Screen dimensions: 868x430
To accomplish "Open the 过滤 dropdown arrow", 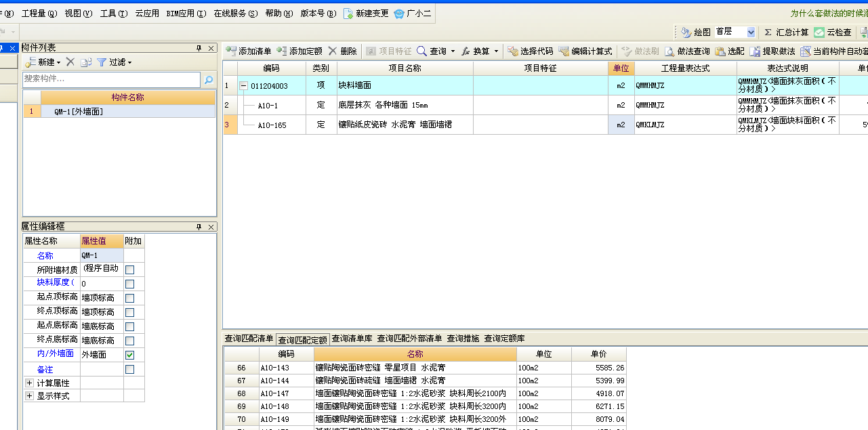I will pyautogui.click(x=129, y=62).
